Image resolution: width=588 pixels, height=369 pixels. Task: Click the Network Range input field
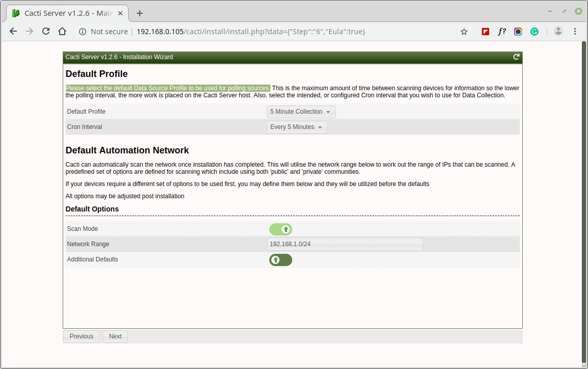pyautogui.click(x=345, y=244)
